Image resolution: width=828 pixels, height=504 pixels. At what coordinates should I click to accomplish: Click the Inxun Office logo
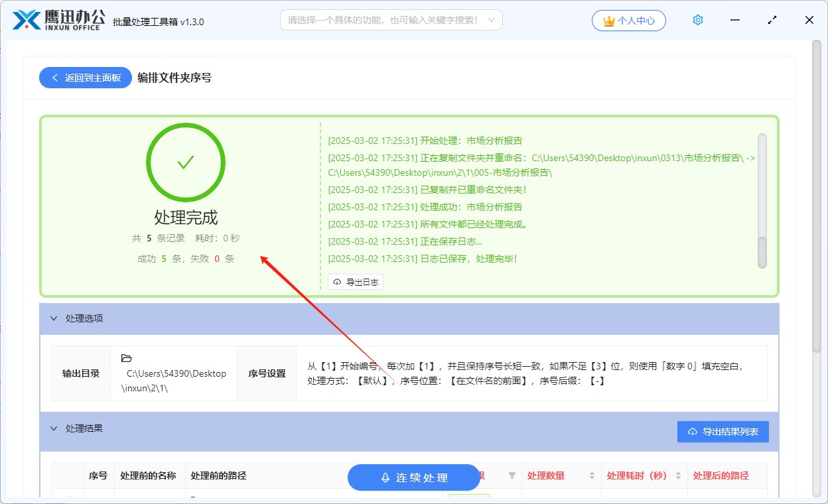[x=59, y=21]
